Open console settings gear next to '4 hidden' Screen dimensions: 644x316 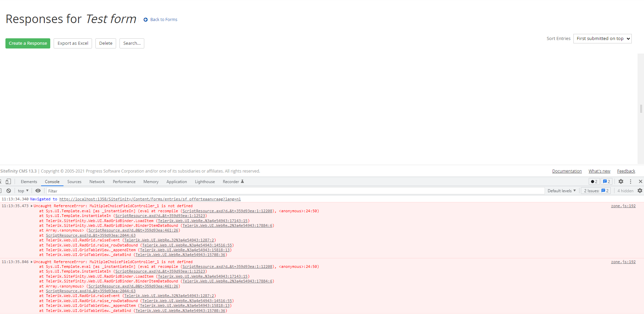[640, 191]
